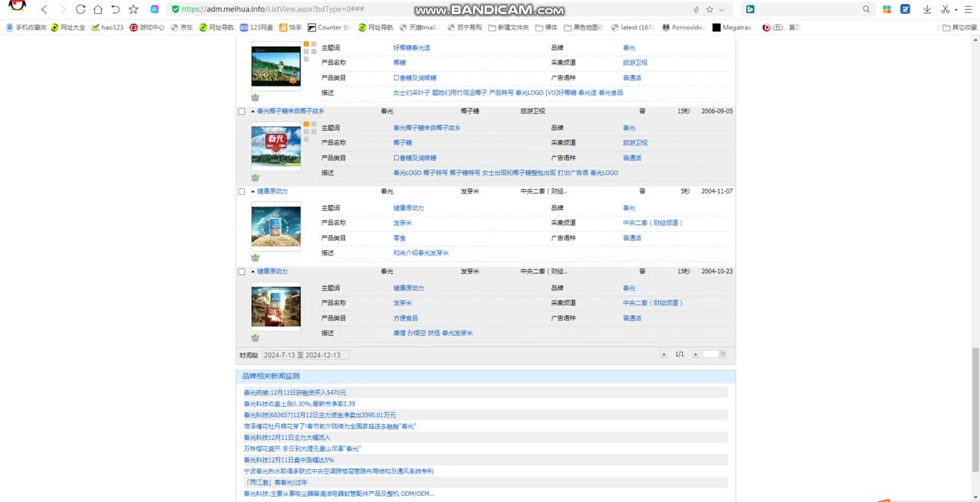The width and height of the screenshot is (980, 502).
Task: Open news 春光科技12月11日主力大幅流入
Action: coord(287,438)
